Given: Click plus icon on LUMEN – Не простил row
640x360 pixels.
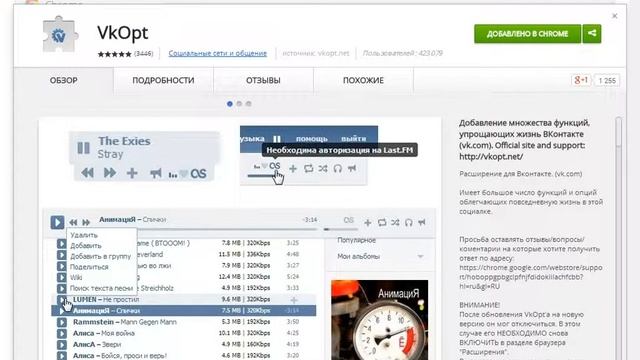Looking at the screenshot, I should [294, 300].
